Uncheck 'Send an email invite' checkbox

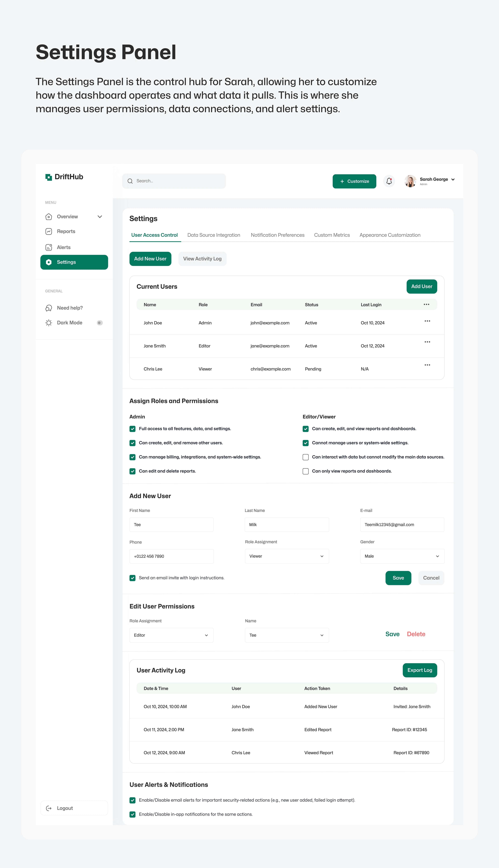click(x=133, y=578)
